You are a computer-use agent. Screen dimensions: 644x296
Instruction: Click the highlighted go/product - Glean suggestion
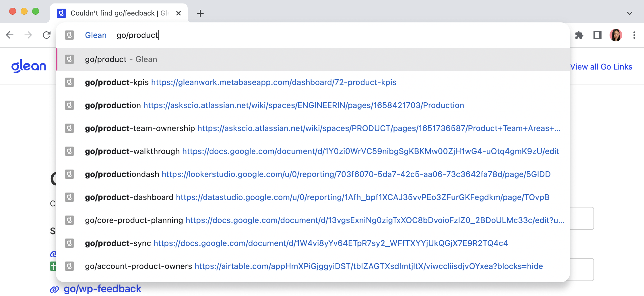(x=121, y=59)
